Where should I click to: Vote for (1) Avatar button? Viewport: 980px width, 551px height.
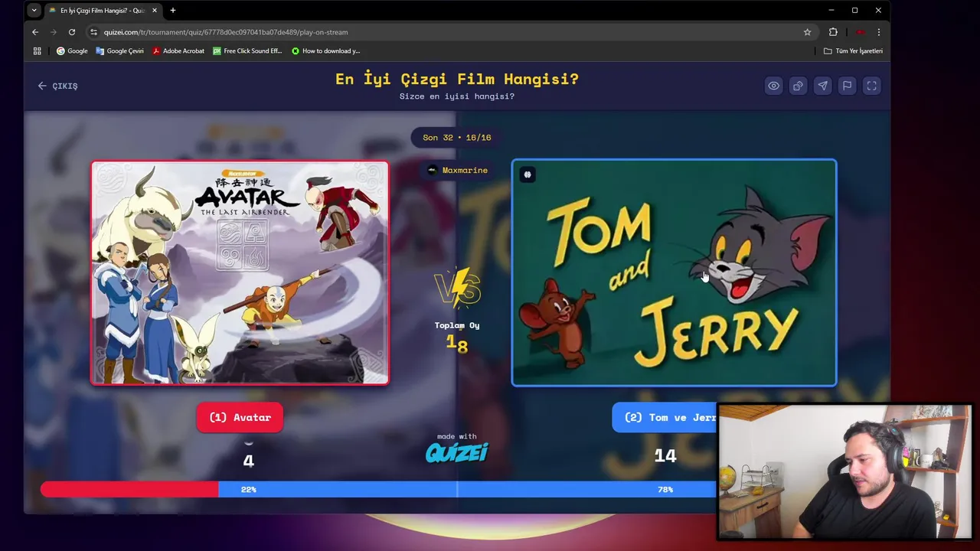(x=240, y=417)
